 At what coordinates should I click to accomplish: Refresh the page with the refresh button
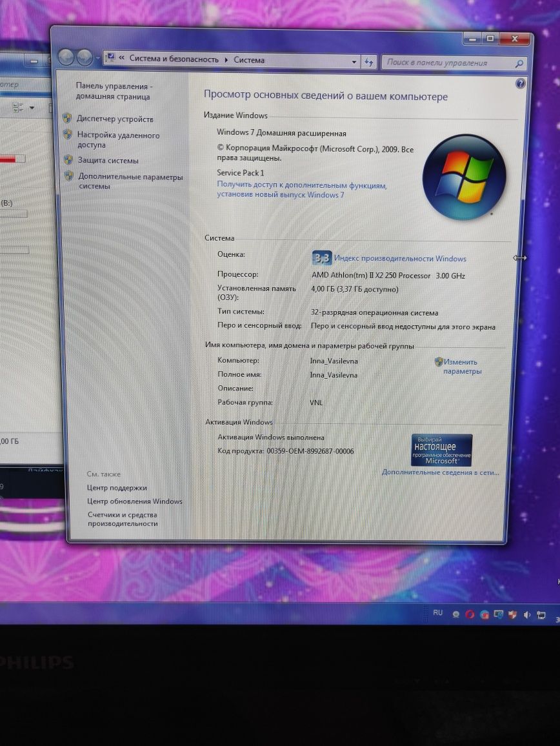pyautogui.click(x=369, y=62)
